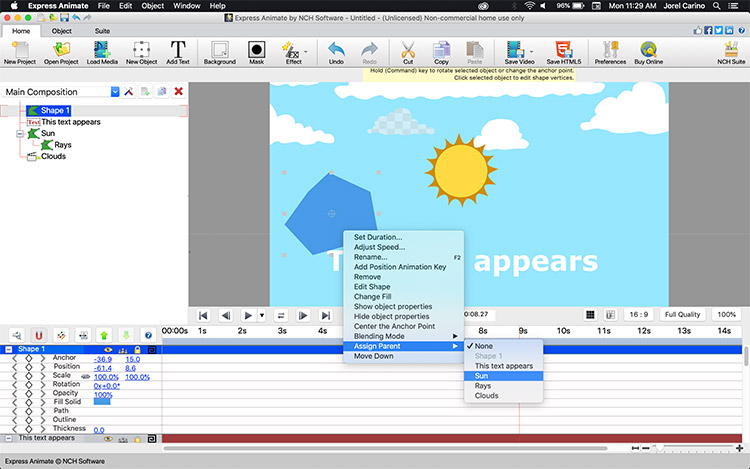The height and width of the screenshot is (469, 750).
Task: Add keyframe diamond for Anchor property
Action: click(29, 358)
